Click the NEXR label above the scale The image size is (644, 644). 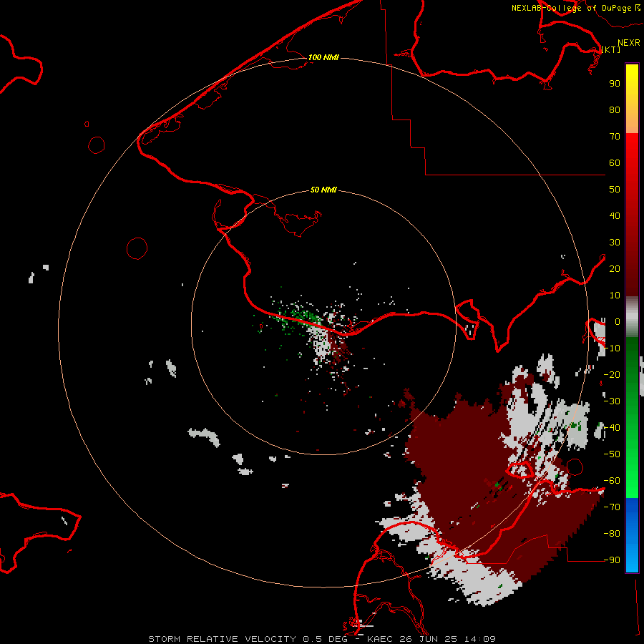pos(629,43)
